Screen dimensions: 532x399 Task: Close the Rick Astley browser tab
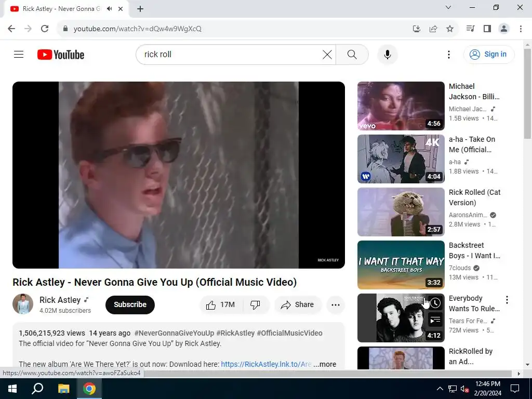[x=121, y=9]
